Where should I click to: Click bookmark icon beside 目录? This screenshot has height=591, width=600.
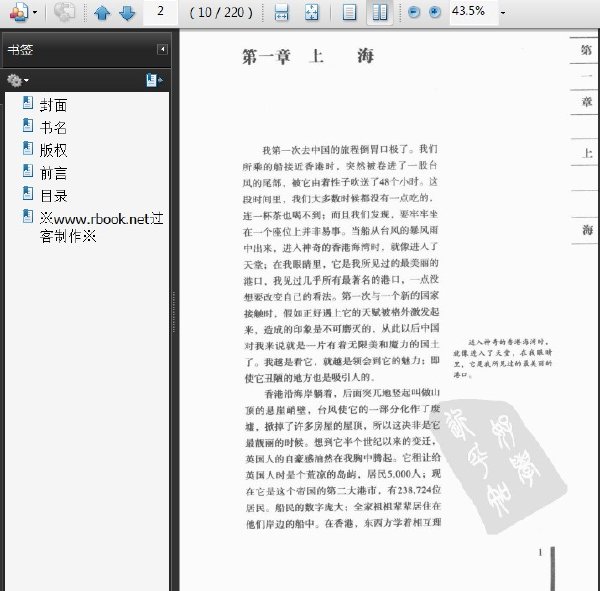point(28,193)
